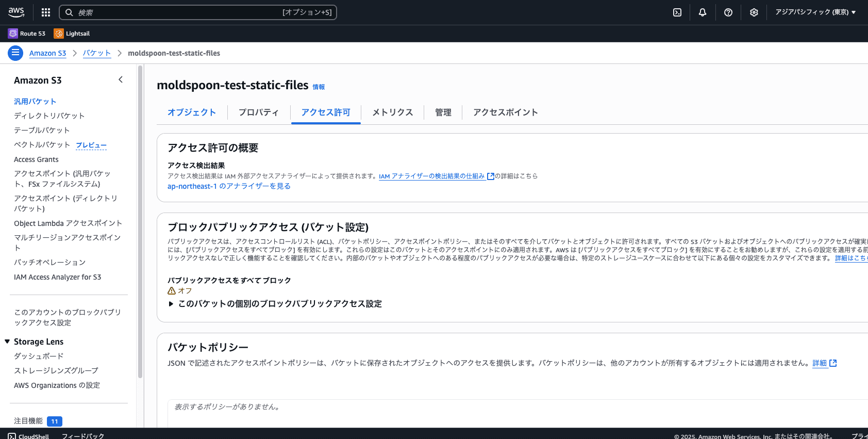Click the フィードバック footer link
Viewport: 868px width, 439px height.
point(83,436)
